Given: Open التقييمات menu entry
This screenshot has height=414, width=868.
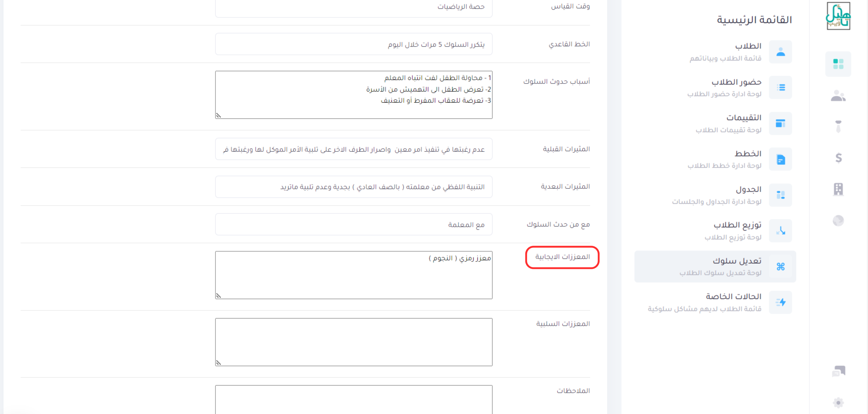Looking at the screenshot, I should 715,123.
